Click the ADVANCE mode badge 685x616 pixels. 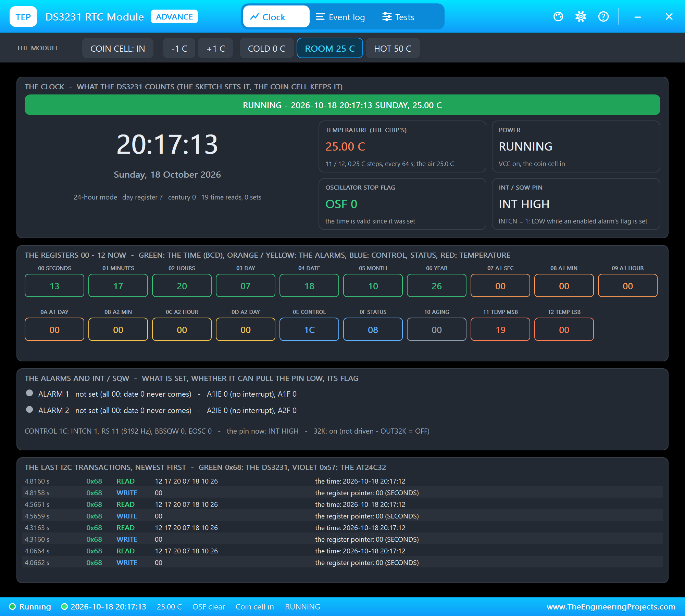point(174,17)
